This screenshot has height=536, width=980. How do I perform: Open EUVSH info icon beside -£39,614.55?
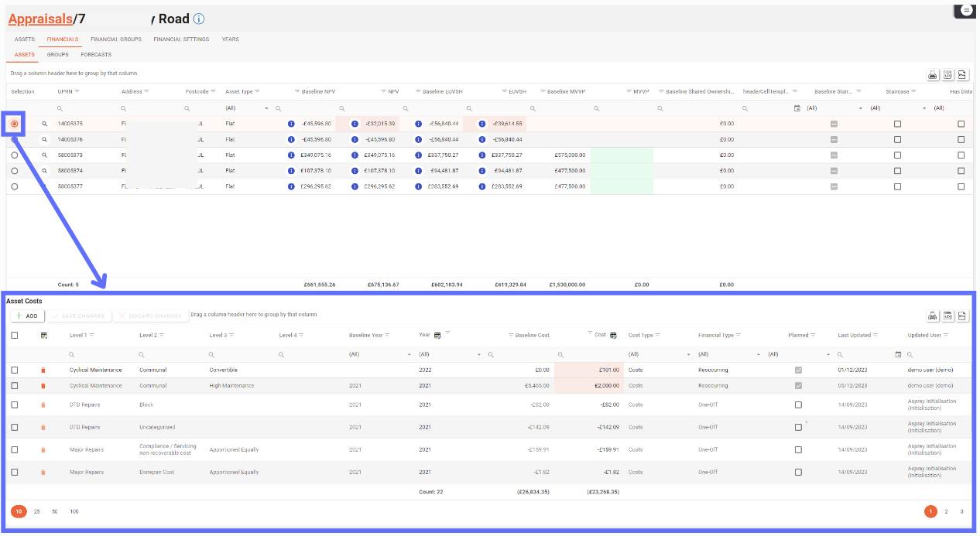481,124
